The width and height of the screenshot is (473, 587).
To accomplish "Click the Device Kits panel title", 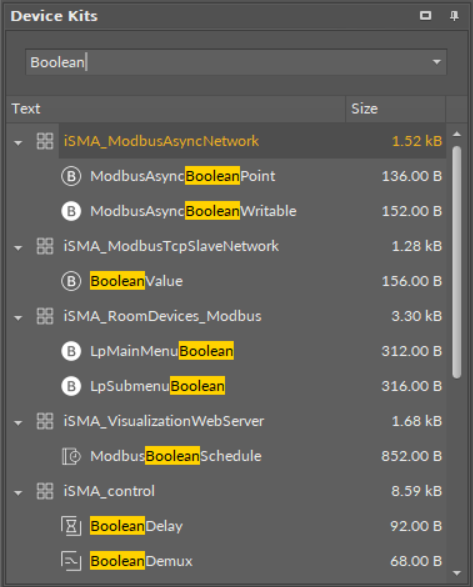I will point(54,16).
